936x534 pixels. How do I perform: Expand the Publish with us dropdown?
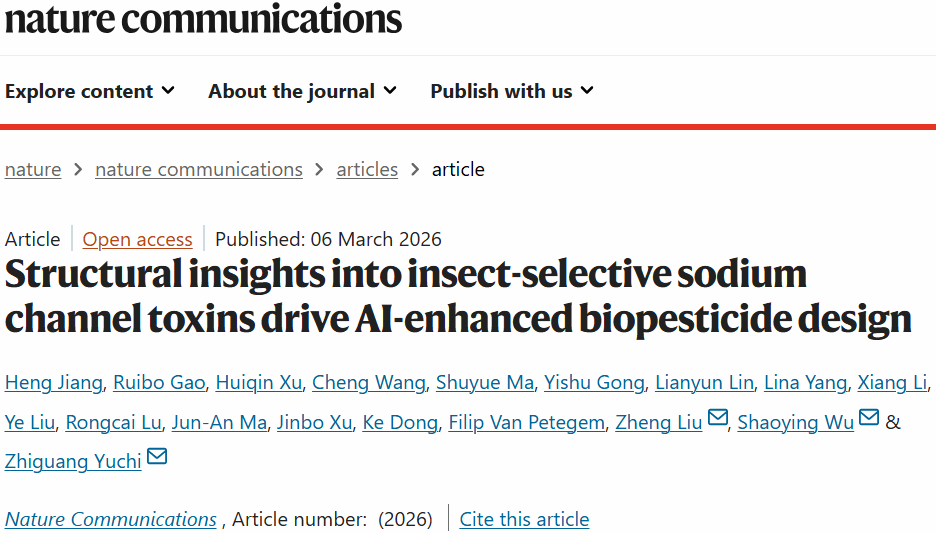click(512, 91)
